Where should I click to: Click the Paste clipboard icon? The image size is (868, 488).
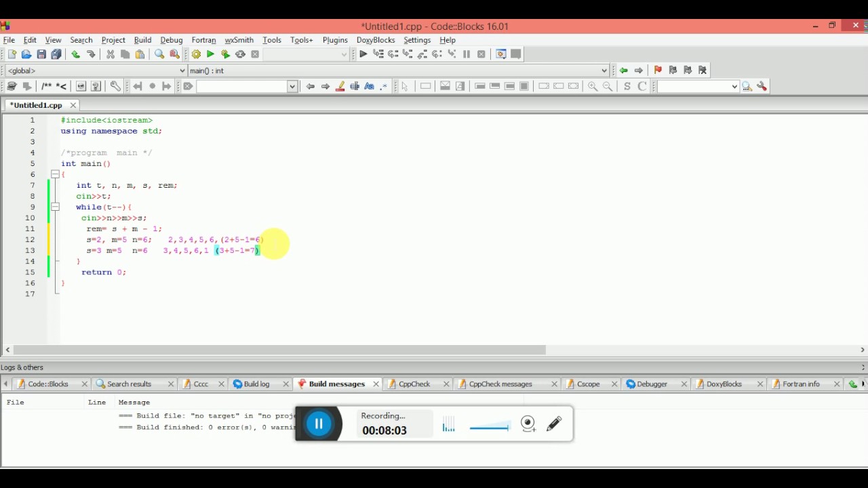(140, 54)
